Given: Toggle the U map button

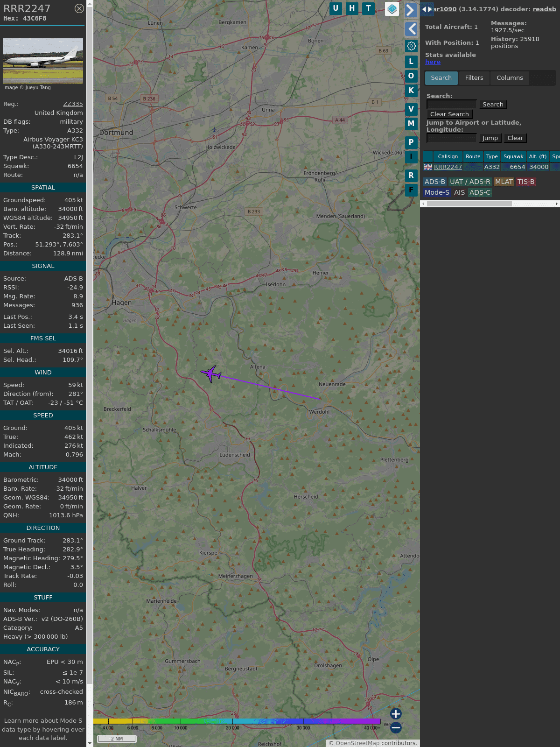Looking at the screenshot, I should coord(336,8).
